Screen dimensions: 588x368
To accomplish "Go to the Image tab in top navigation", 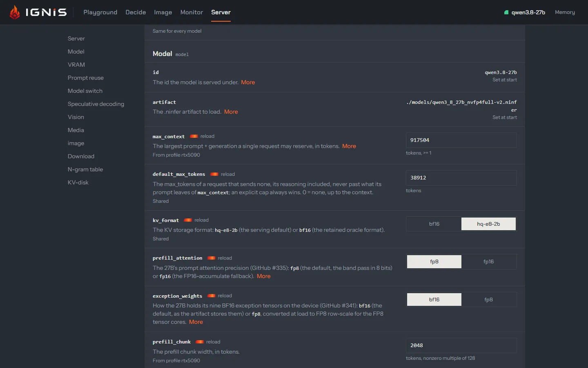I will coord(163,12).
